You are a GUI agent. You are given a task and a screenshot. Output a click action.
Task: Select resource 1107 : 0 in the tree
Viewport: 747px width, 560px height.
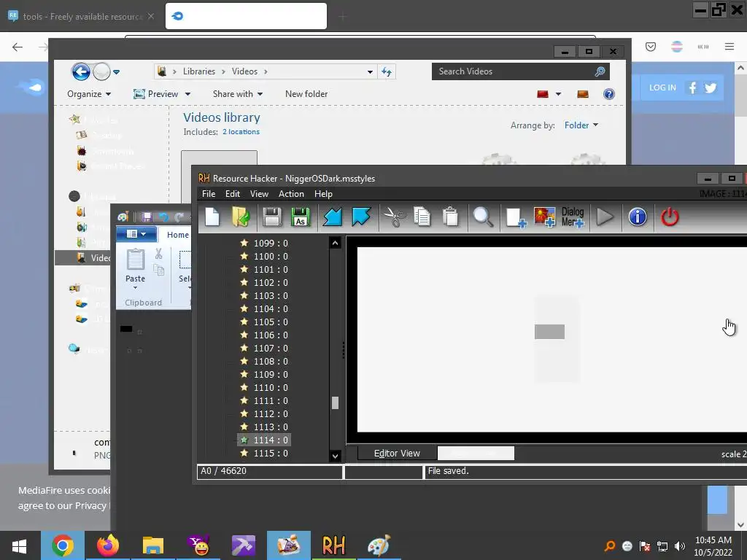point(264,348)
